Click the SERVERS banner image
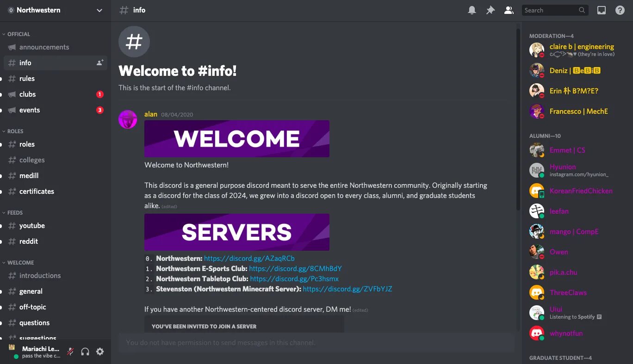The width and height of the screenshot is (633, 364). [x=237, y=232]
